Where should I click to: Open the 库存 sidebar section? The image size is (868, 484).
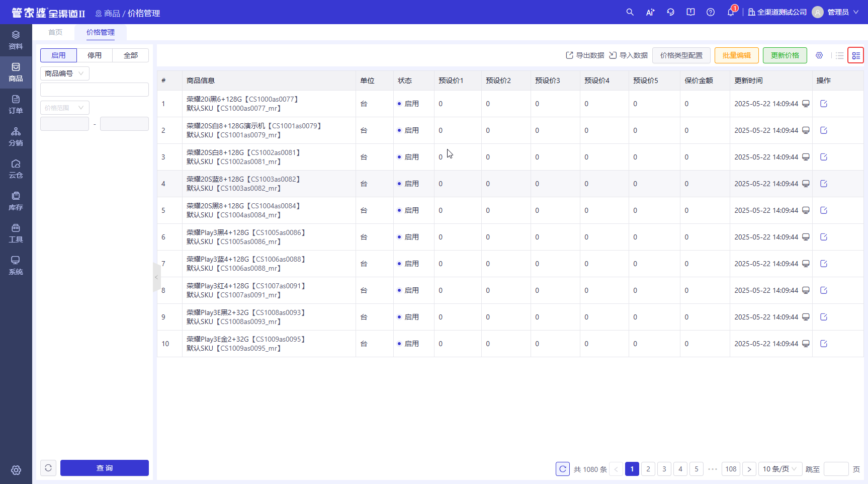pos(16,201)
